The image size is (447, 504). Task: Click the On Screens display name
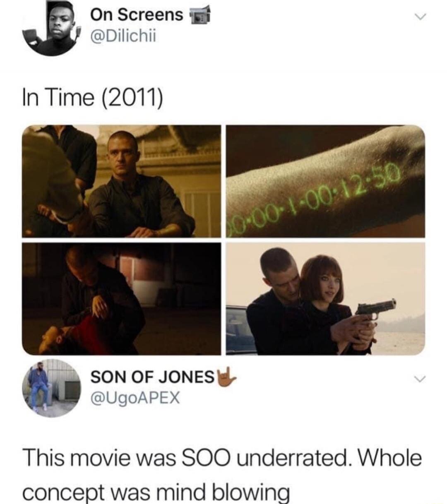point(137,15)
